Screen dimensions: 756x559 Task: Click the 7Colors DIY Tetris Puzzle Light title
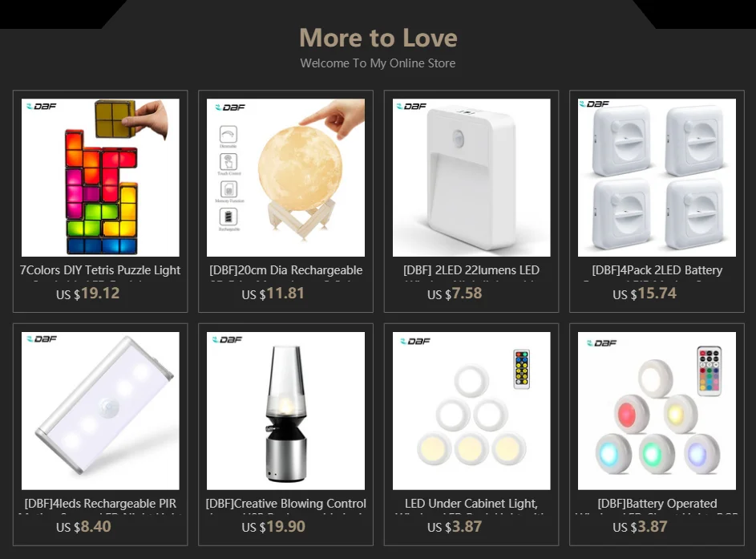[100, 270]
